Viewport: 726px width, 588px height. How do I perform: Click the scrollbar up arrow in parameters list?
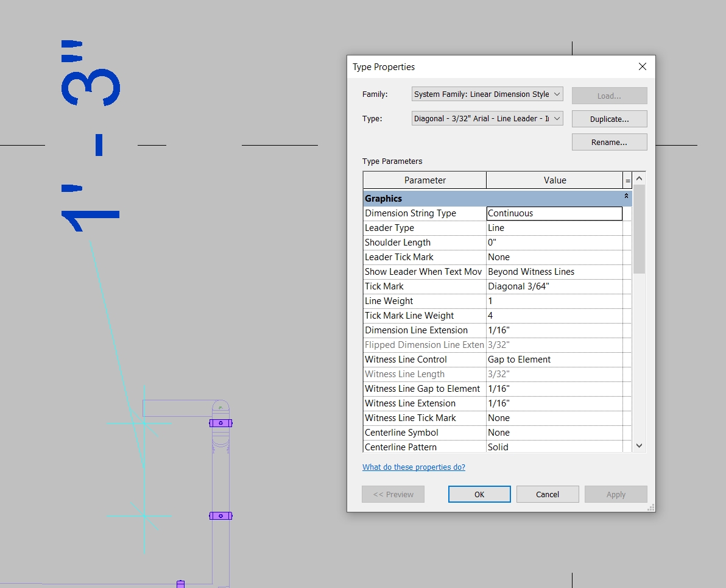(639, 179)
